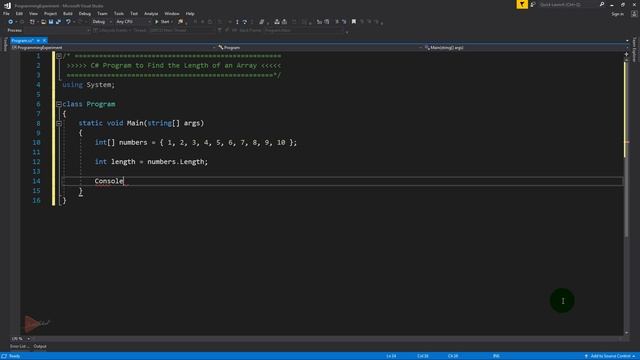
Task: Click the INS indicator in status bar
Action: (496, 356)
